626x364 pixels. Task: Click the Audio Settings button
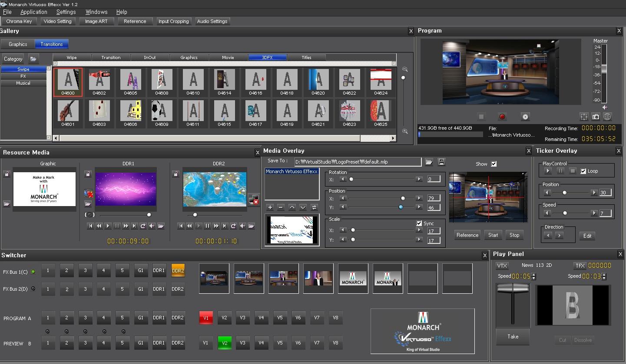pyautogui.click(x=212, y=21)
